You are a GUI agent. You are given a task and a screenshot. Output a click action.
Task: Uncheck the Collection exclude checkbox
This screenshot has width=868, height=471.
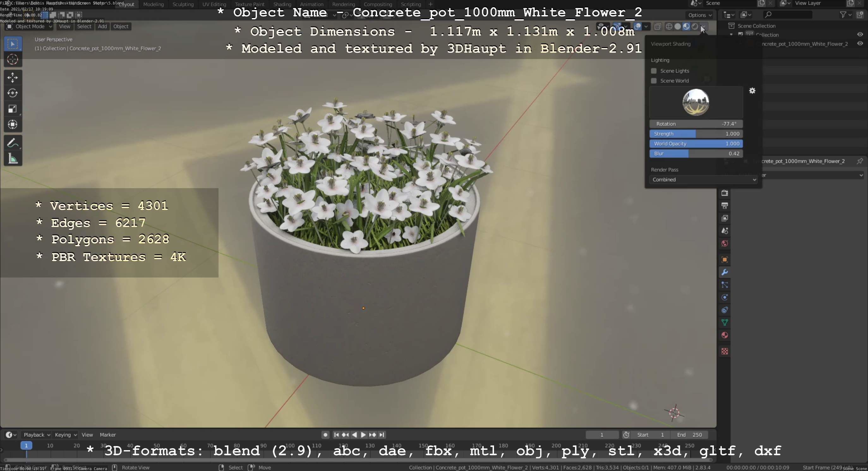740,34
